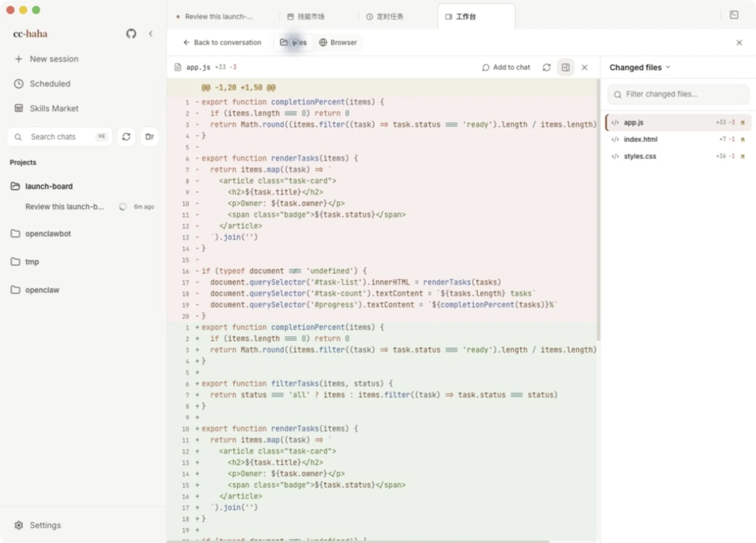Click the vertical scrollbar of the diff

(598, 210)
